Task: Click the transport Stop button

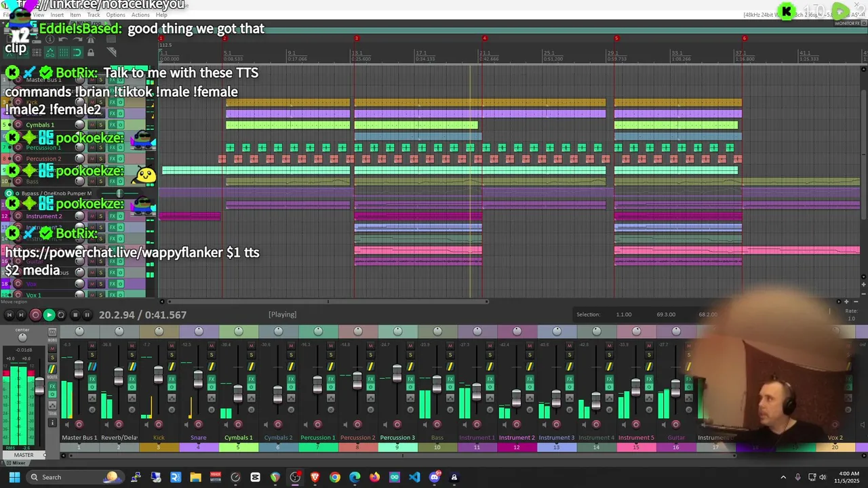Action: click(x=75, y=314)
